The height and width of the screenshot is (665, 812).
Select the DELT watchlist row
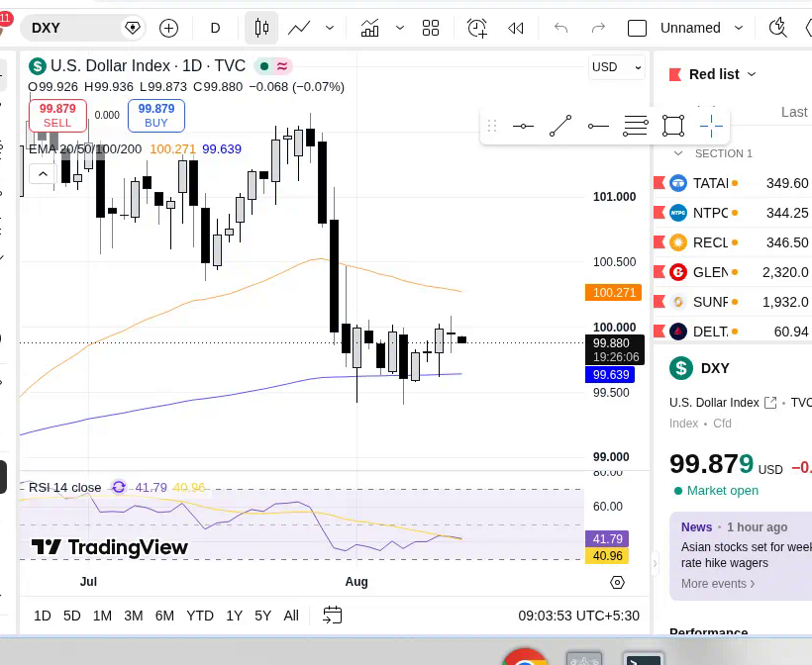(x=733, y=332)
